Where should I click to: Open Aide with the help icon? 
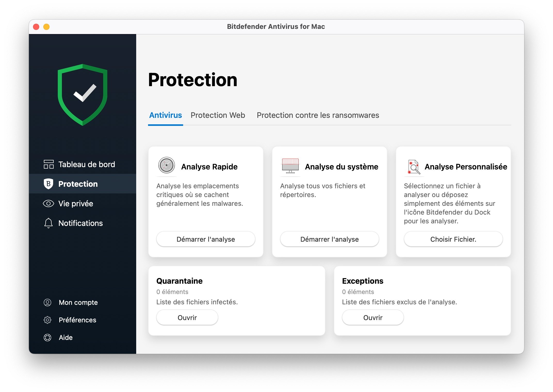coord(48,337)
